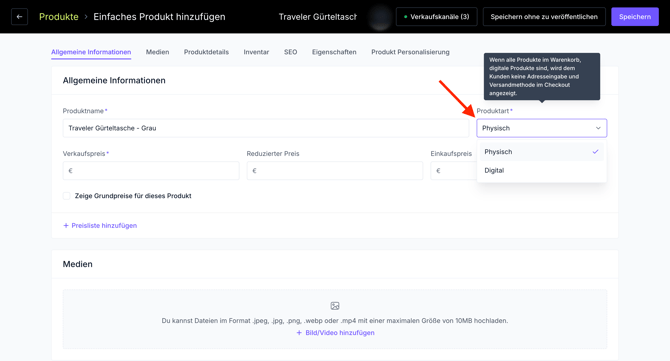Viewport: 670px width, 361px height.
Task: Click the Speichern button
Action: pos(635,17)
